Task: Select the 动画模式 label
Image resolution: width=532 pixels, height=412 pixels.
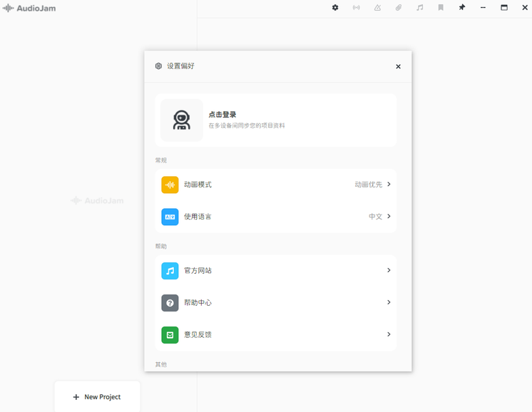Action: 198,185
